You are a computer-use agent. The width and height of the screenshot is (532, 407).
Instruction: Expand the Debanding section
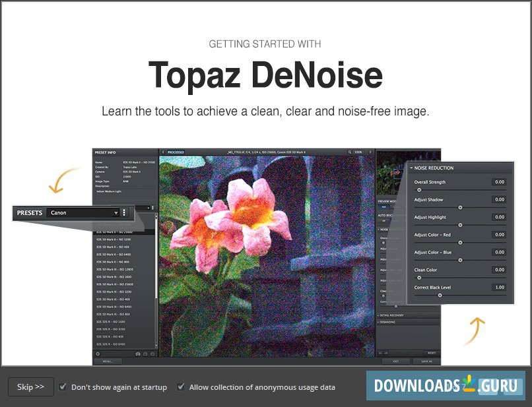(x=408, y=322)
